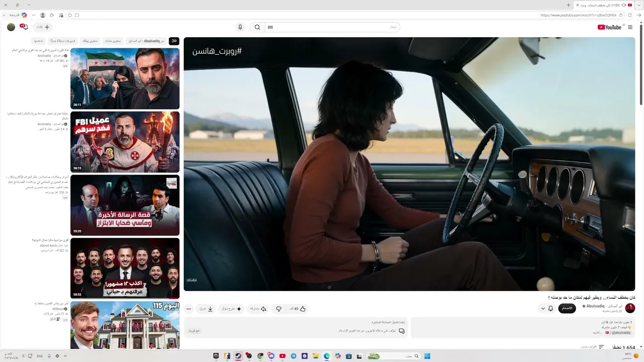644x362 pixels.
Task: Start voice search with the microphone
Action: 240,27
